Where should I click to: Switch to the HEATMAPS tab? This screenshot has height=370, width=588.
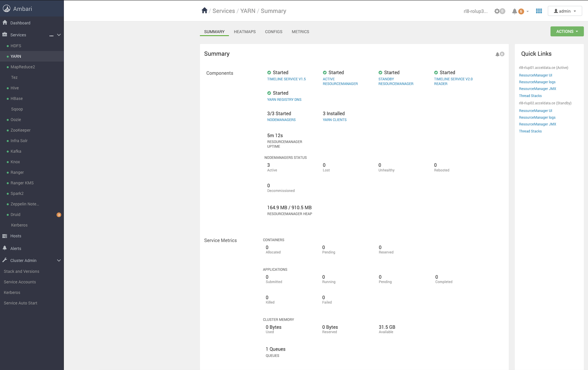pyautogui.click(x=245, y=32)
